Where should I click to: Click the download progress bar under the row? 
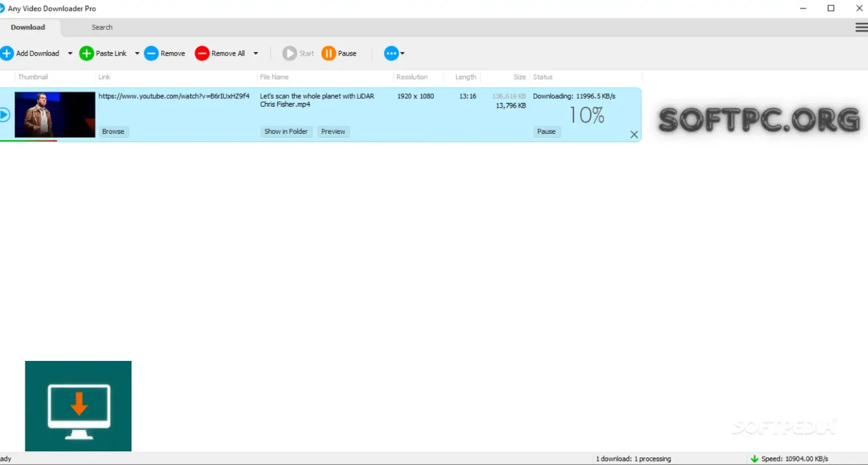click(28, 141)
